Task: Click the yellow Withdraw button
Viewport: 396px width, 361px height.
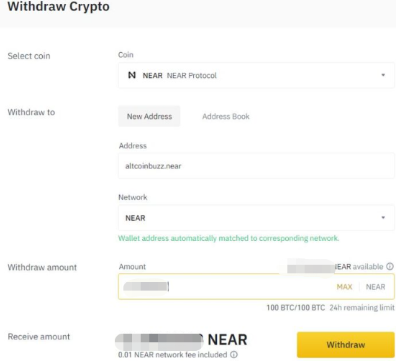Action: 346,345
